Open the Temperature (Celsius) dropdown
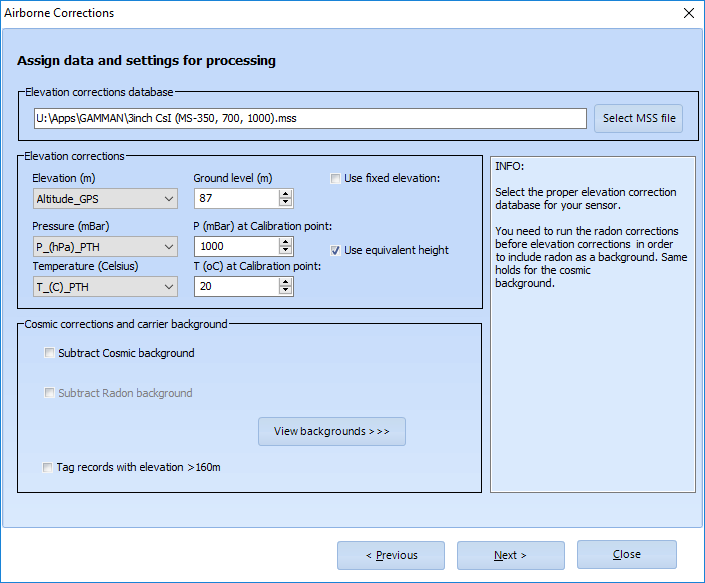Image resolution: width=705 pixels, height=583 pixels. [x=105, y=287]
